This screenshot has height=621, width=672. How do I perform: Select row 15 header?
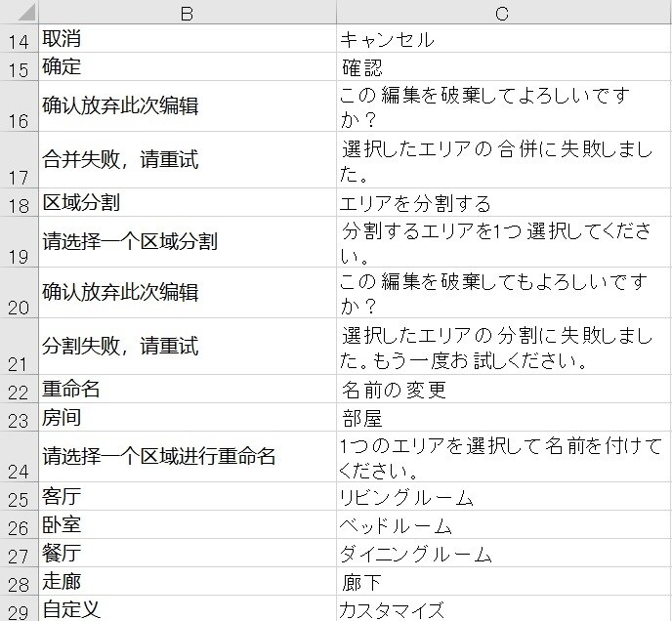[x=19, y=66]
